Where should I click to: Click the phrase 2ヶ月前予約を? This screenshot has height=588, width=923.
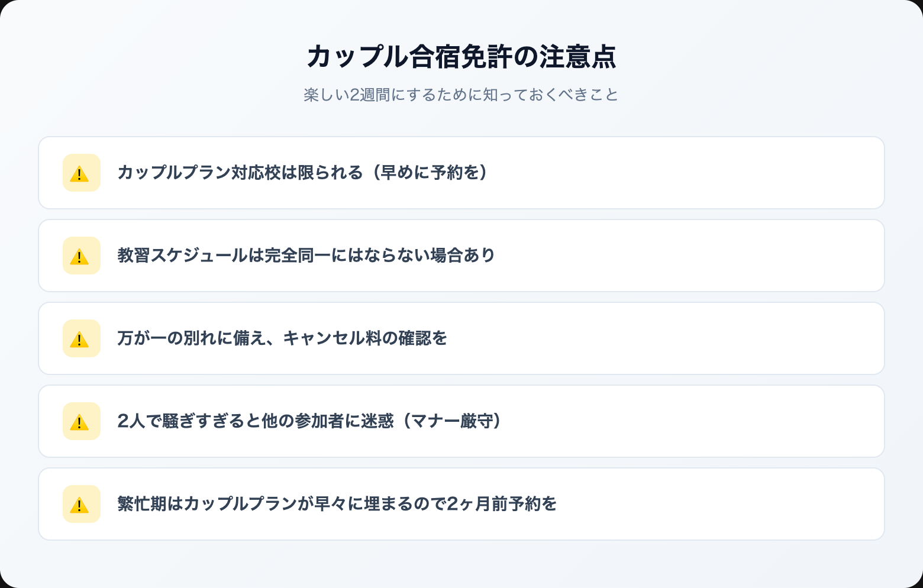[x=502, y=504]
